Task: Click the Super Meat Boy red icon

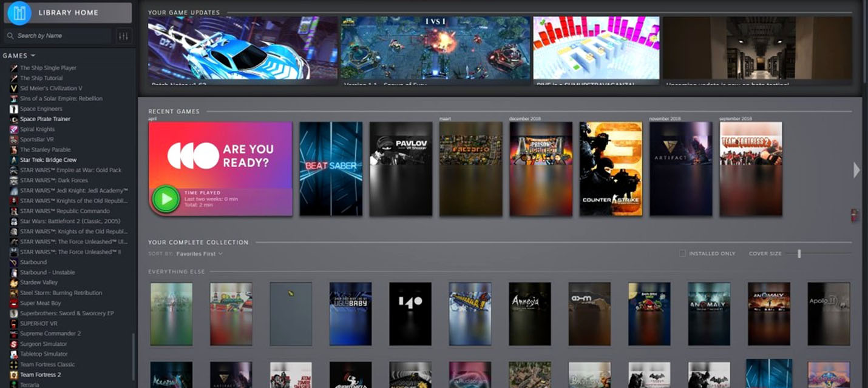Action: 14,303
